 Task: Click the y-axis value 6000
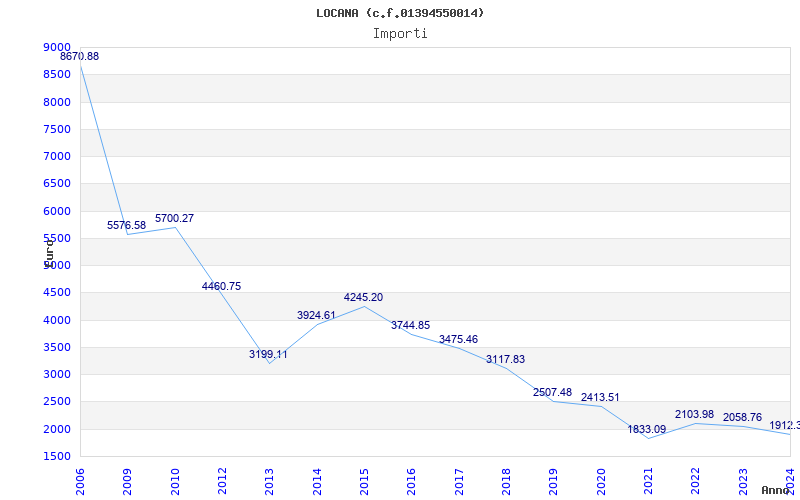point(57,211)
